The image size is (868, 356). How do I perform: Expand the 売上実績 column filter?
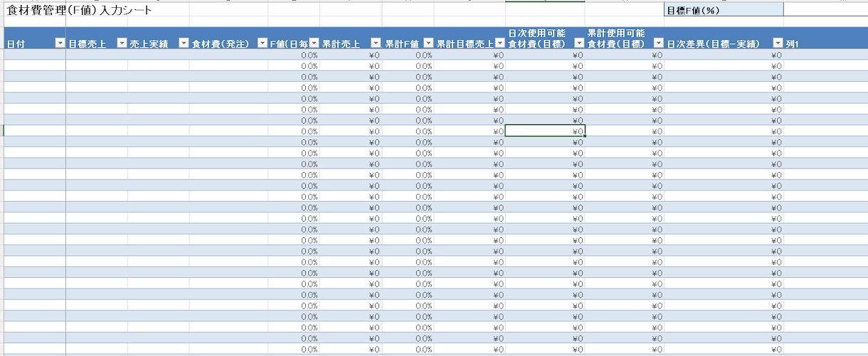(x=184, y=44)
